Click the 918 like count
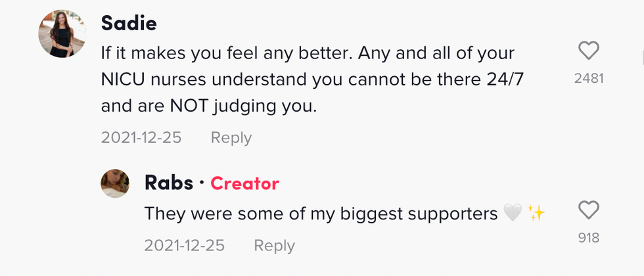Image resolution: width=644 pixels, height=276 pixels. pyautogui.click(x=588, y=238)
